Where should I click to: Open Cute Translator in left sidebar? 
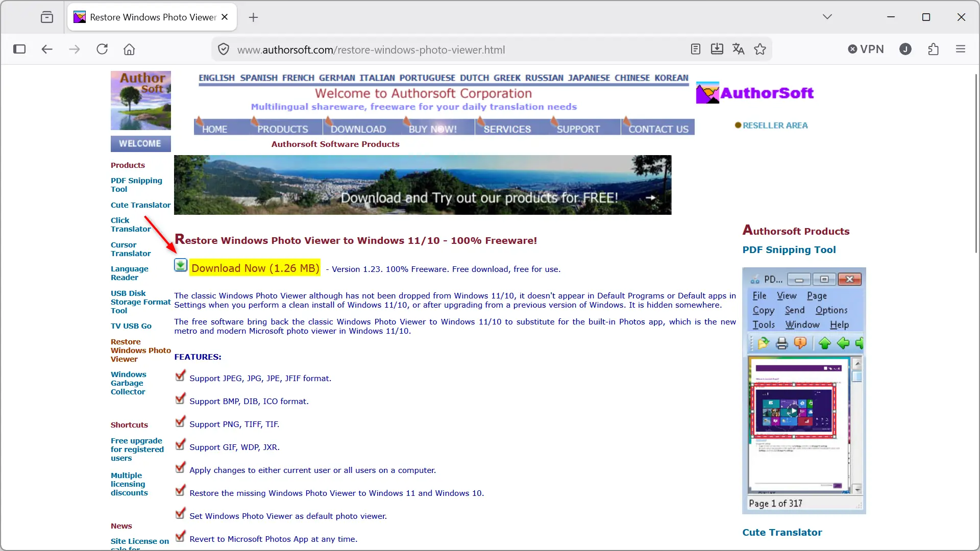tap(141, 205)
